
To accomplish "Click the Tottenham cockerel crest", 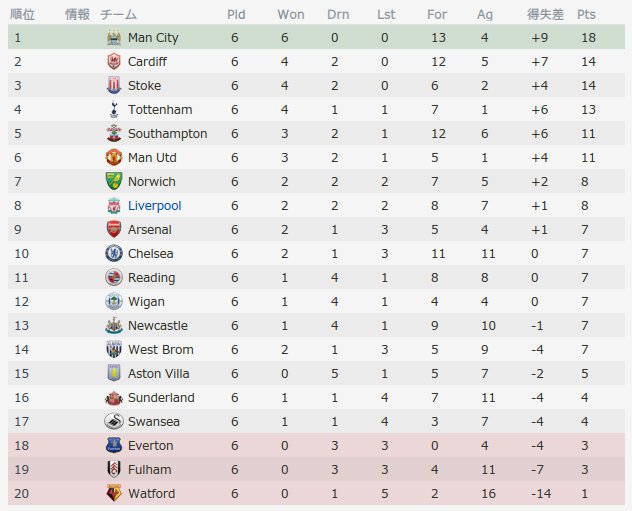I will point(114,110).
